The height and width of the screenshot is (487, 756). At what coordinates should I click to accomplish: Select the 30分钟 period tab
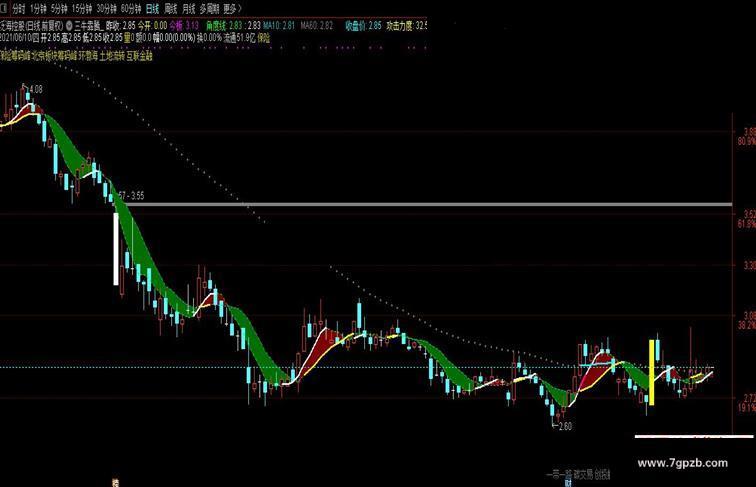tap(106, 9)
